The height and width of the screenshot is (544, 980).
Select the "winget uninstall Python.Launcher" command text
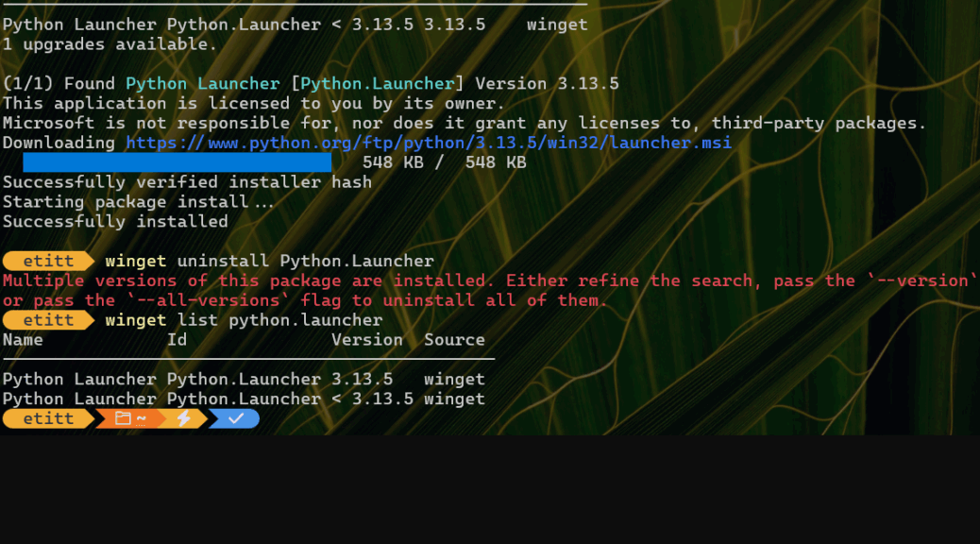269,261
